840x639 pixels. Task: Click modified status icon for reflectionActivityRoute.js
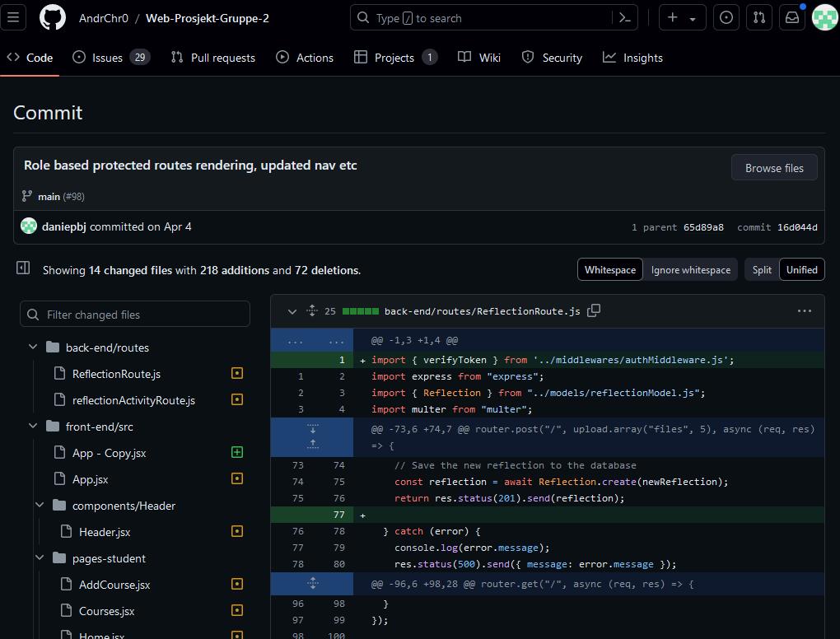pos(237,399)
